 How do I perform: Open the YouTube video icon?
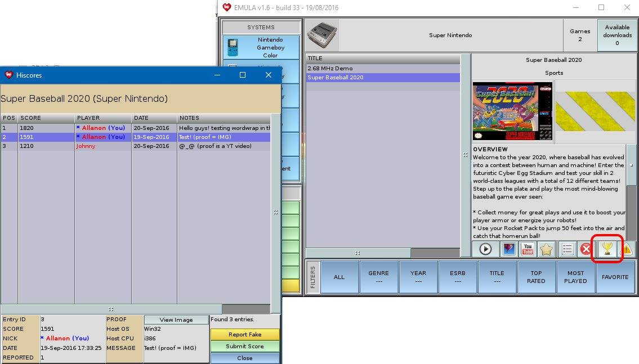pyautogui.click(x=528, y=249)
